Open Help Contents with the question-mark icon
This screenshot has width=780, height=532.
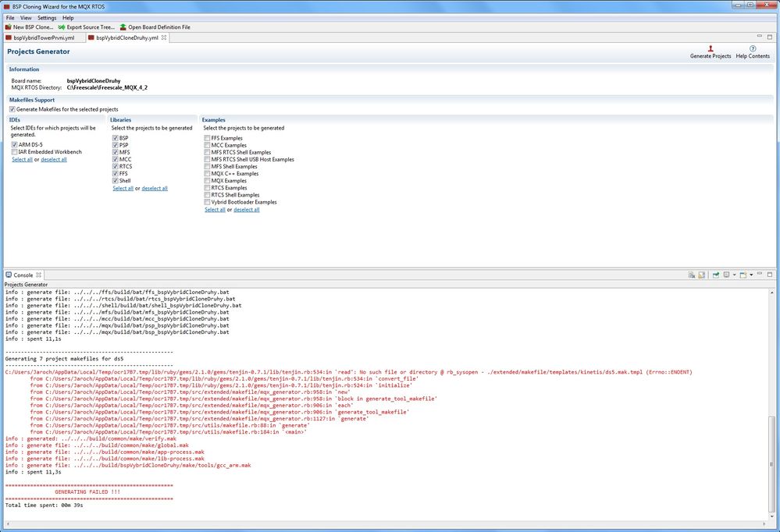753,48
